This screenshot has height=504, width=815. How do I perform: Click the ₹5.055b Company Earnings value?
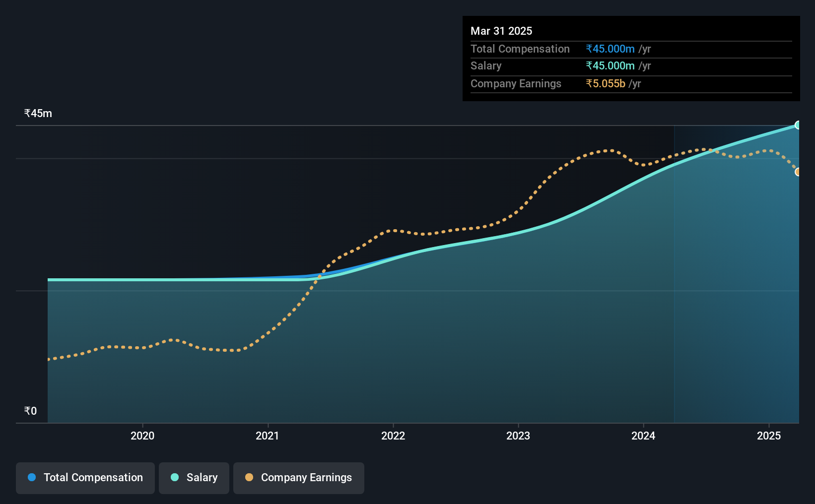(606, 83)
